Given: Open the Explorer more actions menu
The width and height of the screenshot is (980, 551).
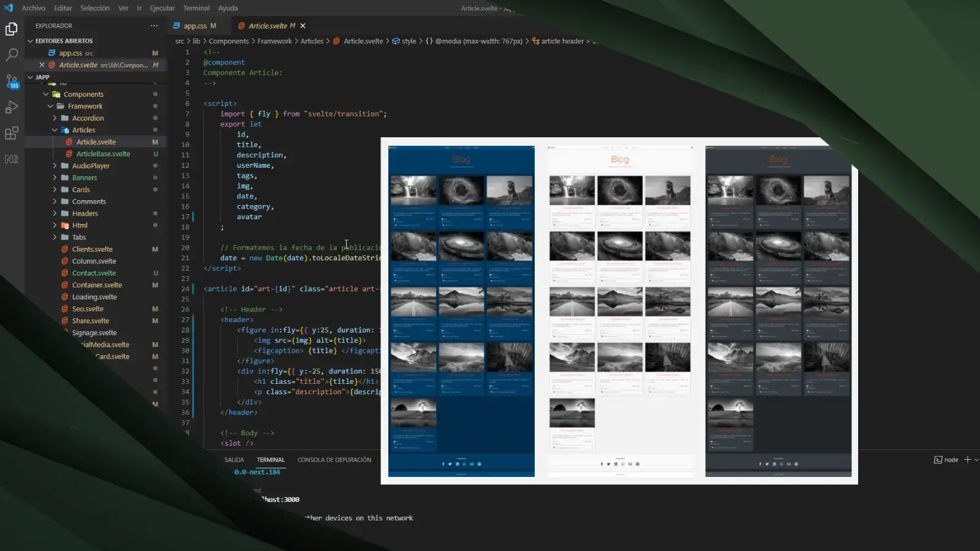Looking at the screenshot, I should tap(155, 25).
